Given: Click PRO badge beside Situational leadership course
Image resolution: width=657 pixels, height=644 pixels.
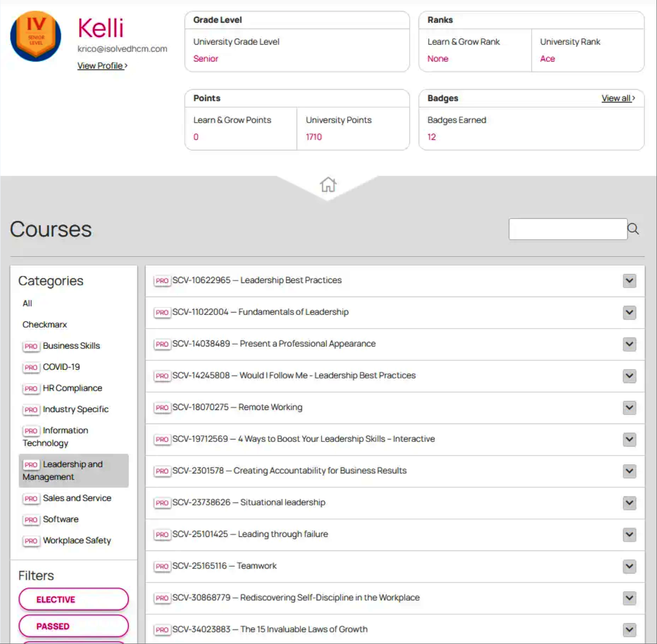Looking at the screenshot, I should (x=162, y=503).
